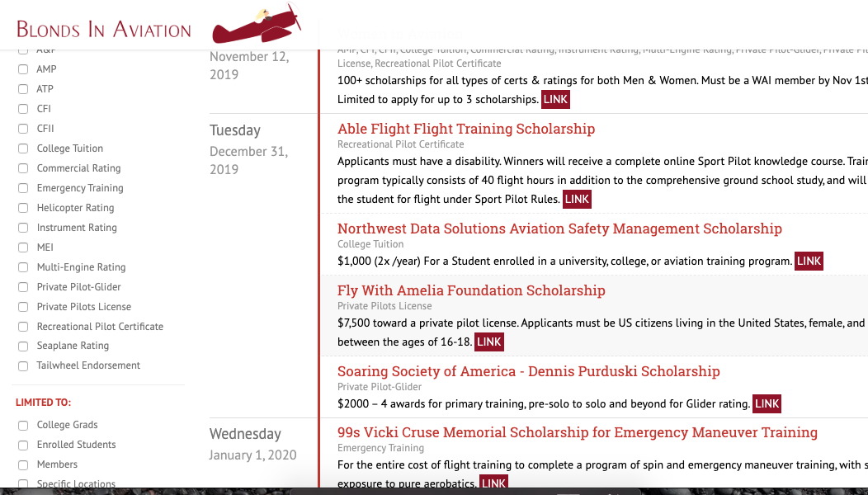This screenshot has height=495, width=868.
Task: Open Fly With Amelia Foundation Scholarship
Action: pyautogui.click(x=471, y=290)
